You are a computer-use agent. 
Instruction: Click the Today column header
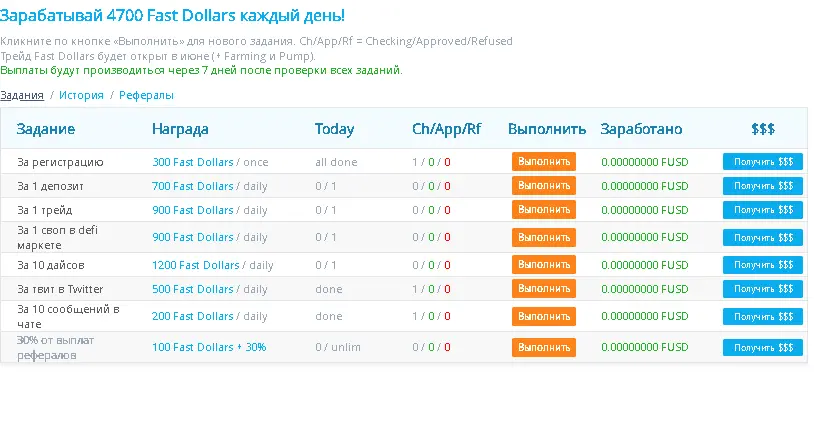(x=334, y=129)
